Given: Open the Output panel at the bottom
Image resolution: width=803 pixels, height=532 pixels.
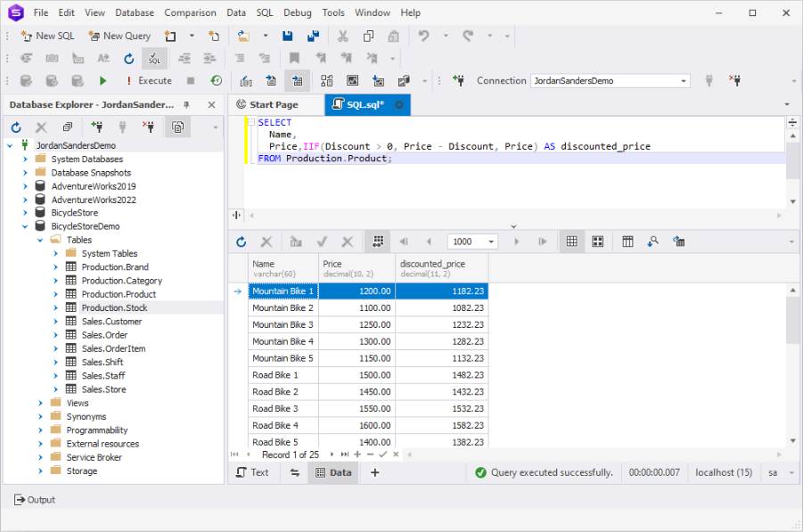Looking at the screenshot, I should [35, 500].
